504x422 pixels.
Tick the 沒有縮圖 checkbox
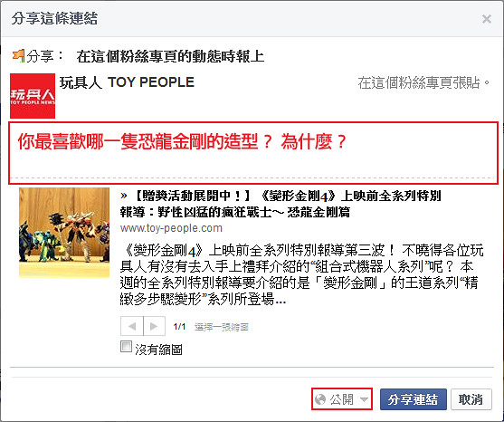click(126, 347)
